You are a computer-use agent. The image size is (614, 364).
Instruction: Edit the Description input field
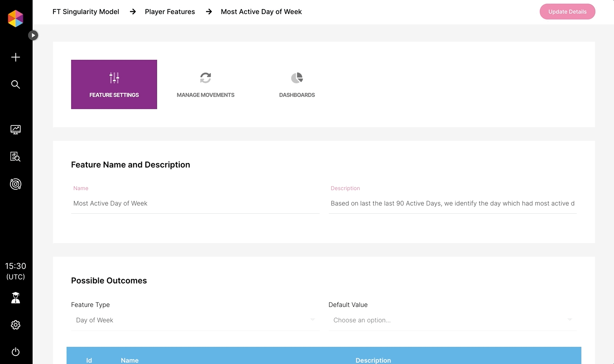click(x=453, y=203)
